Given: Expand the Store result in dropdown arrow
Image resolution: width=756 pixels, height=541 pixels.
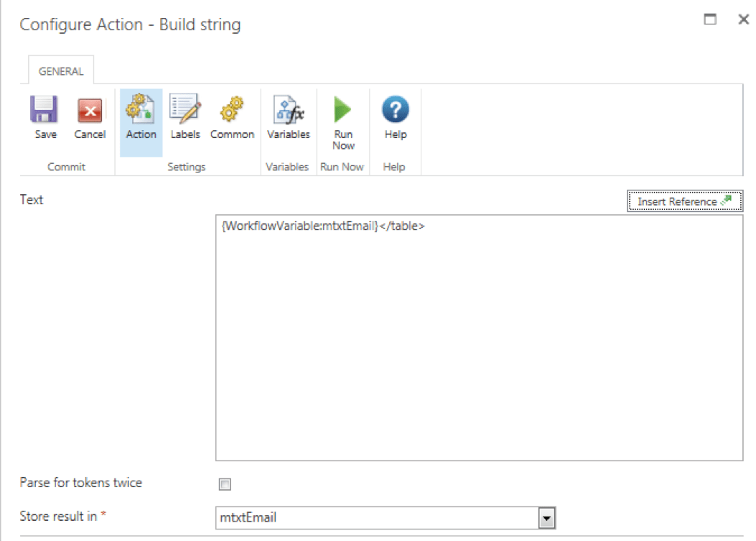Looking at the screenshot, I should (546, 518).
